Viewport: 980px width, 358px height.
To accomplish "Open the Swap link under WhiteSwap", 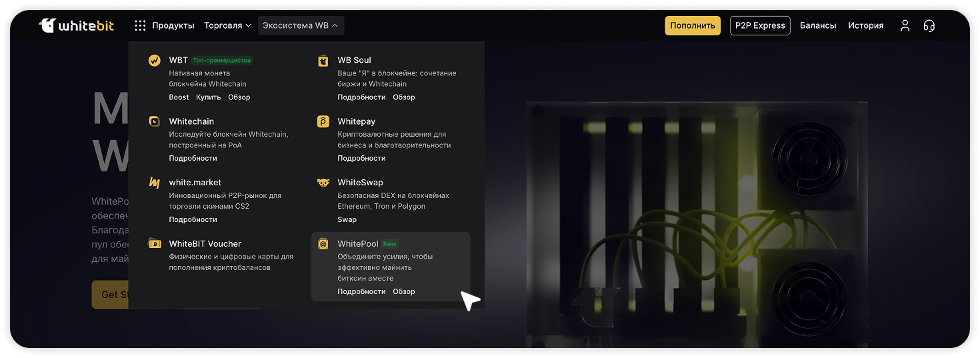I will pos(347,219).
